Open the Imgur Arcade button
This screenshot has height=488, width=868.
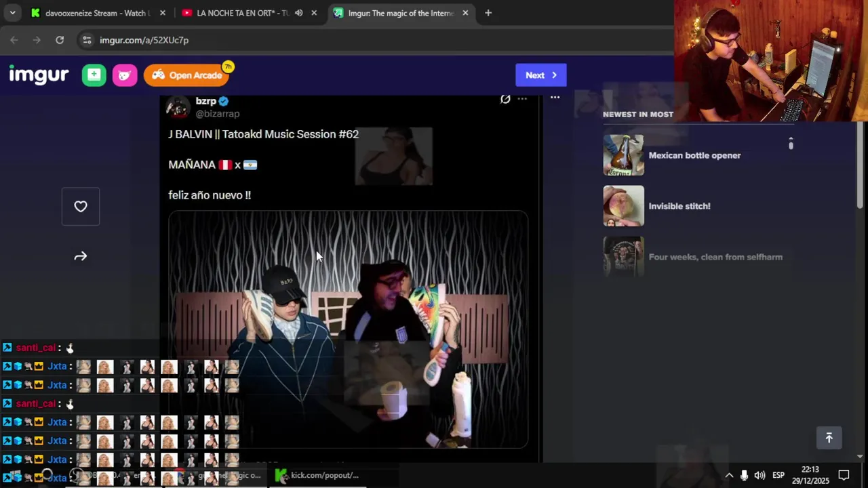pyautogui.click(x=187, y=75)
